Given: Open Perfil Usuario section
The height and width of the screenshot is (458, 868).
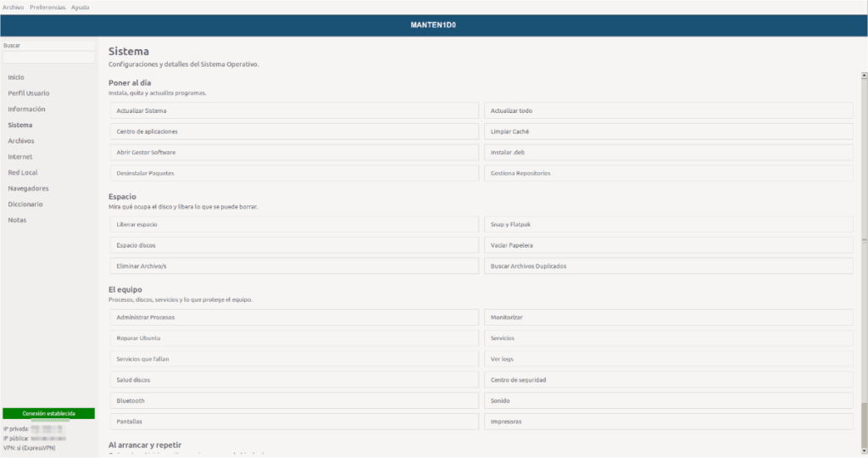Looking at the screenshot, I should pyautogui.click(x=29, y=93).
